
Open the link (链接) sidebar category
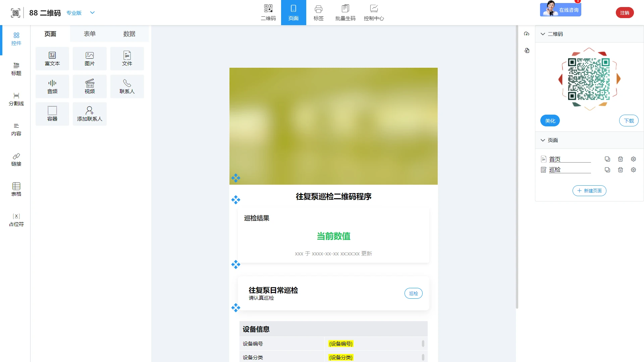click(x=16, y=159)
